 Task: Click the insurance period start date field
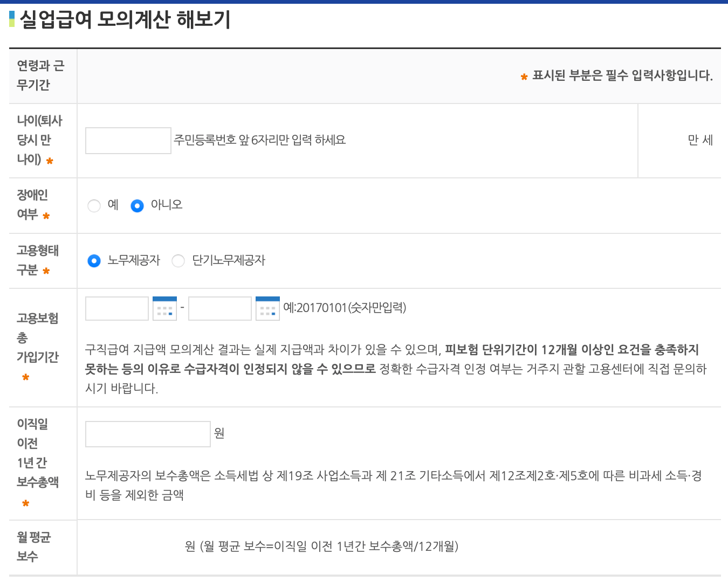point(116,308)
